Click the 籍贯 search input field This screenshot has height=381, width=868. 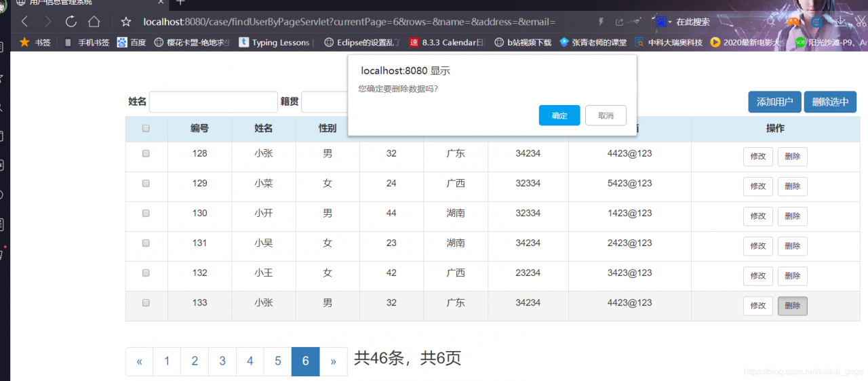324,102
